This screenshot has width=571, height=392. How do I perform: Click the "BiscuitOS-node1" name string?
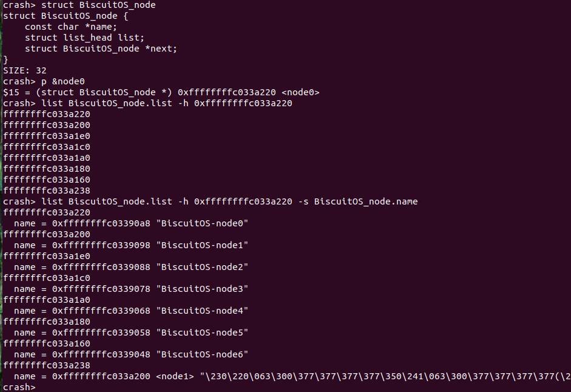click(203, 245)
